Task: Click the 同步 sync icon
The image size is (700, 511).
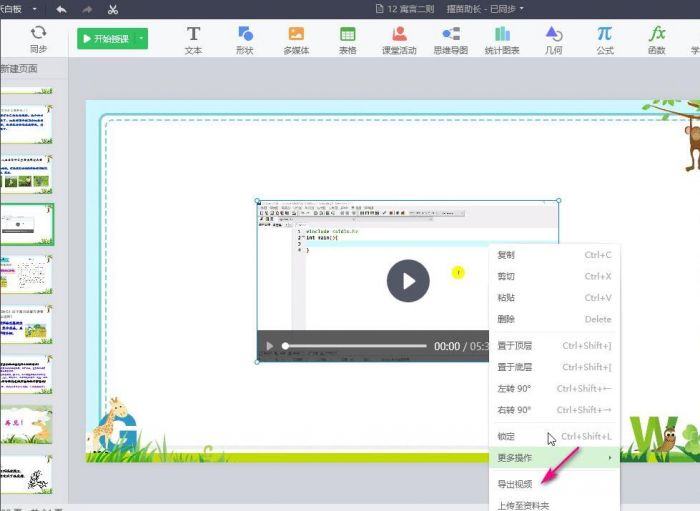Action: (38, 39)
